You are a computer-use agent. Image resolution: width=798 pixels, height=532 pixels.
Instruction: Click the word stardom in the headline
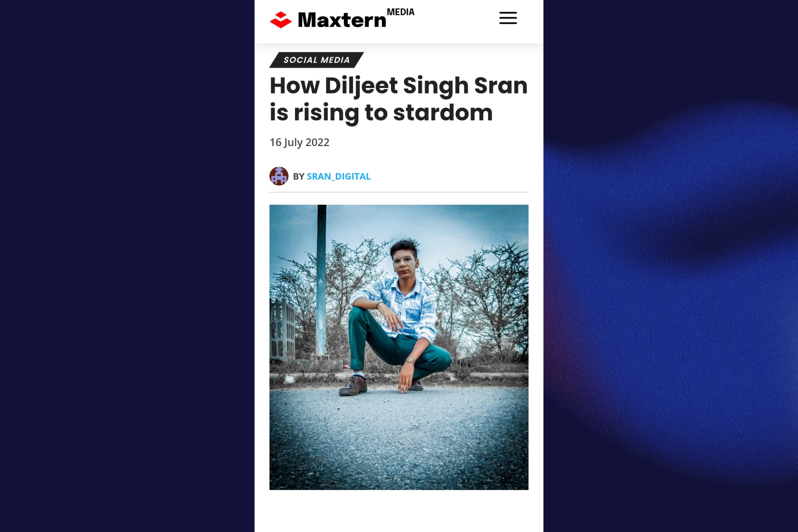[x=443, y=113]
